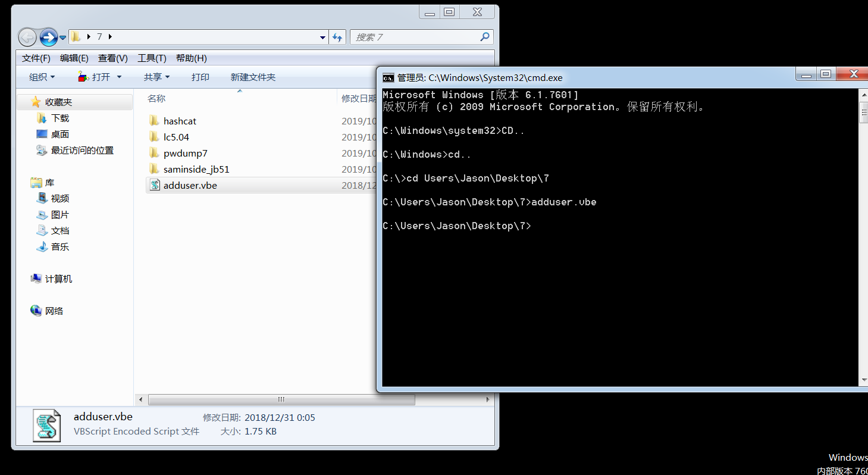The height and width of the screenshot is (475, 868).
Task: Click the 收藏夹 star icon
Action: click(x=36, y=102)
